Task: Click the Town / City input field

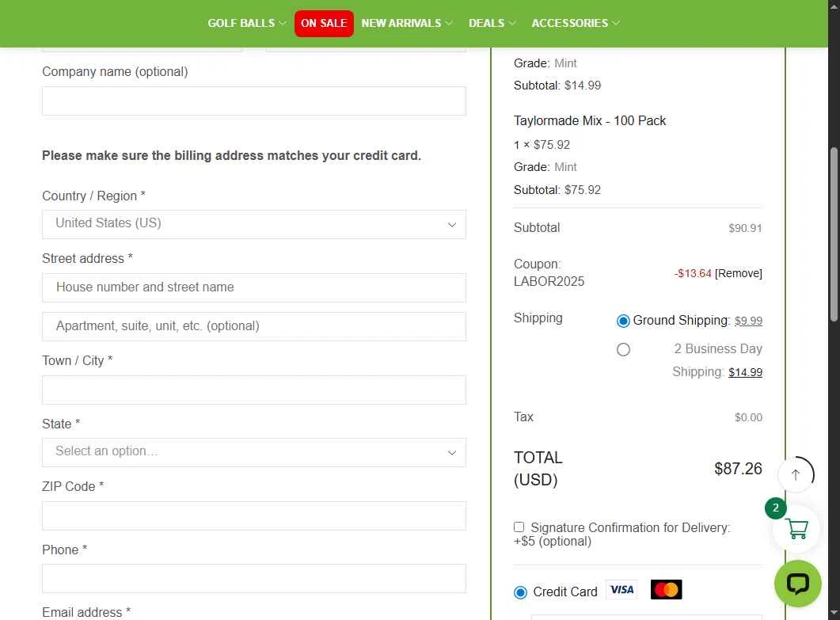Action: pyautogui.click(x=254, y=390)
